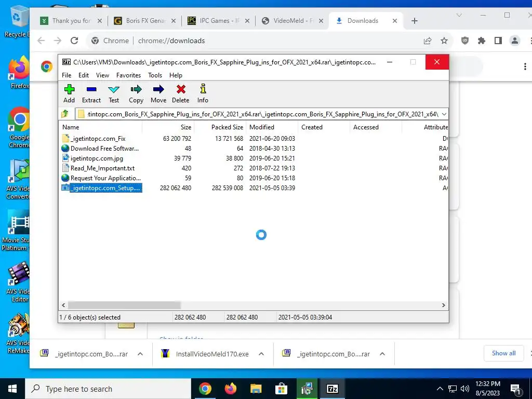Screen dimensions: 532x399
Task: Reload the Chrome page
Action: 74,41
